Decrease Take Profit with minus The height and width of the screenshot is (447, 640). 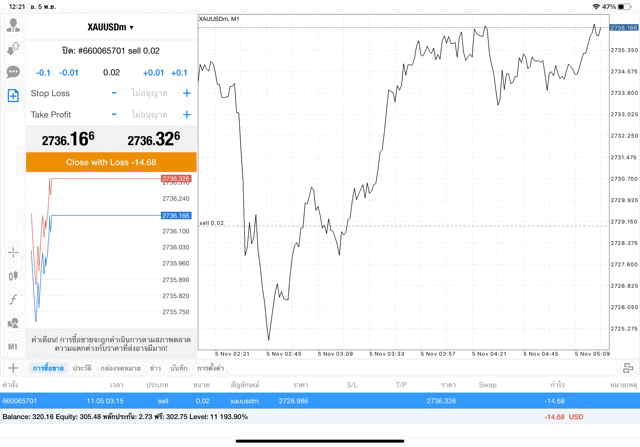click(x=115, y=115)
